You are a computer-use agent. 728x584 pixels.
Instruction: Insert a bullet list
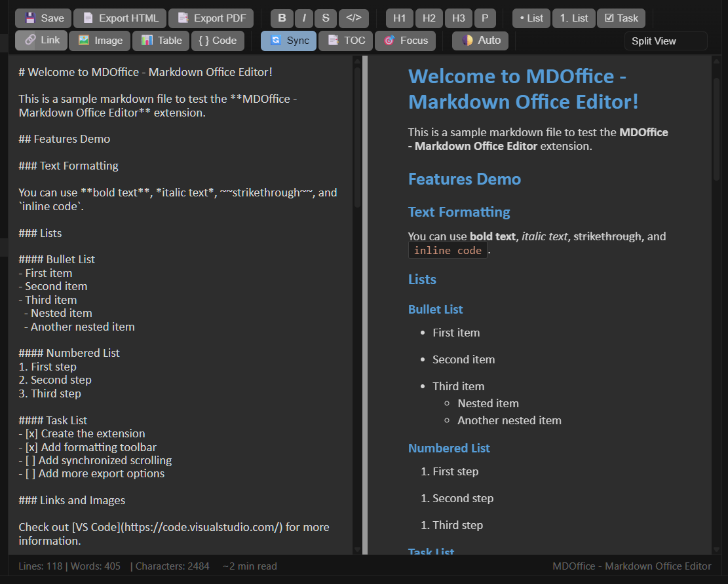(x=531, y=18)
